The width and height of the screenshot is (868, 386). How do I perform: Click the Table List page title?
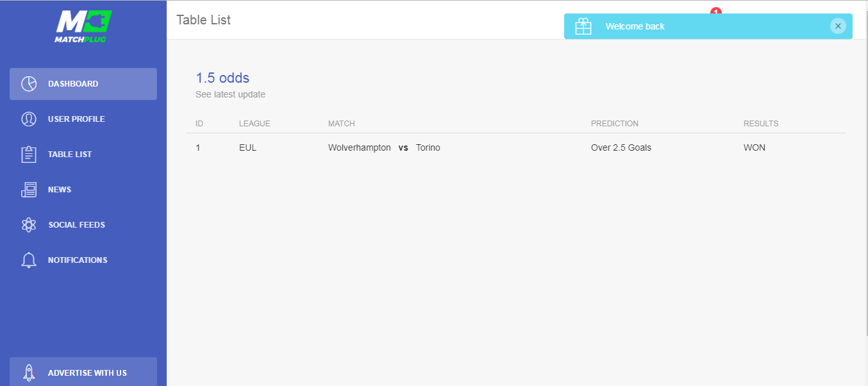tap(203, 20)
